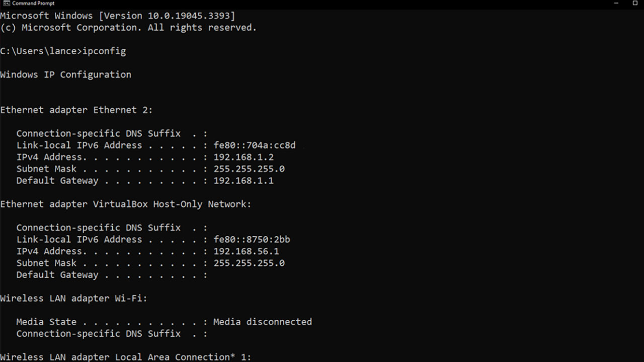
Task: Maximize the Command Prompt window
Action: click(635, 3)
